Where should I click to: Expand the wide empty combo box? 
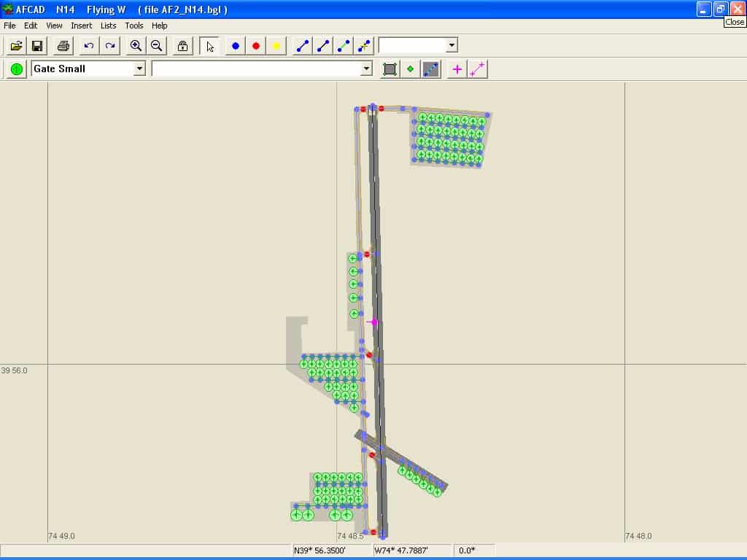(x=366, y=69)
